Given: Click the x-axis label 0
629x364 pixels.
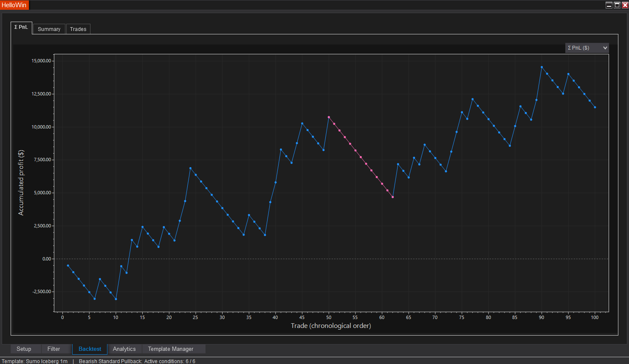Looking at the screenshot, I should point(62,317).
